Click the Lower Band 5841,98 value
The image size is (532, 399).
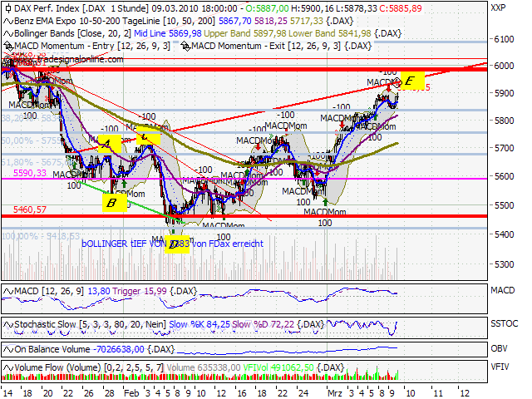[329, 33]
